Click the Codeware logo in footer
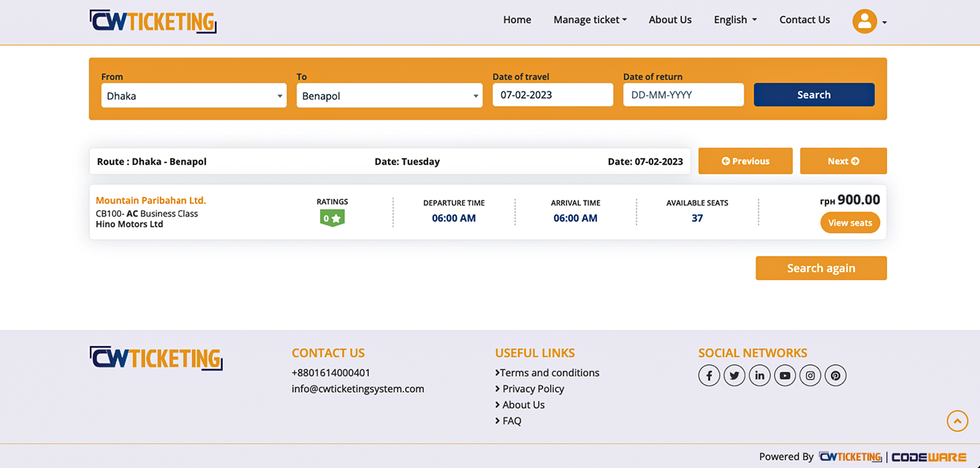Viewport: 980px width, 468px height. coord(929,457)
